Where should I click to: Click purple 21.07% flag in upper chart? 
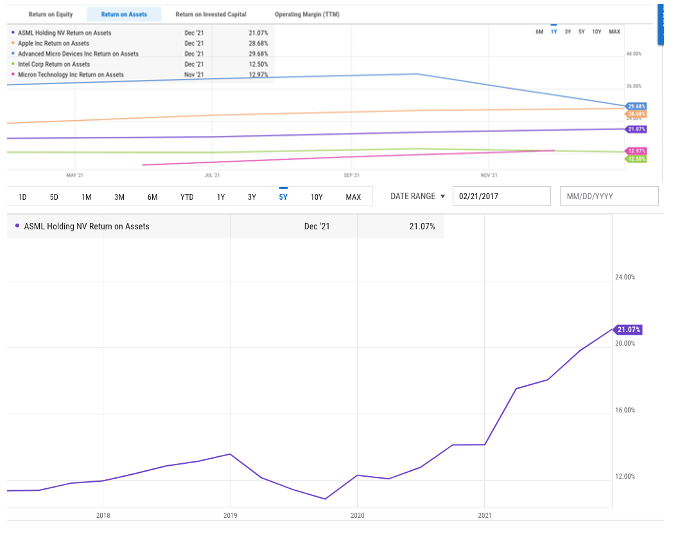pos(636,129)
